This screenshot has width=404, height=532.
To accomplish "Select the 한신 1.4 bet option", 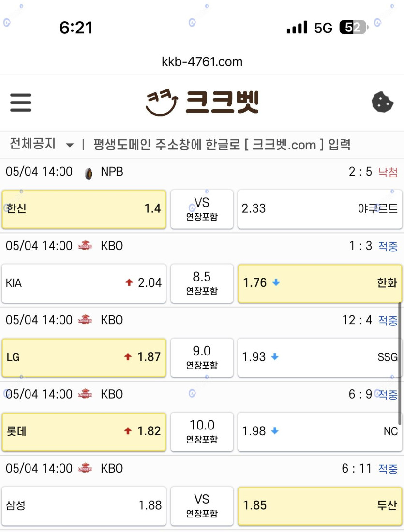I will 84,209.
